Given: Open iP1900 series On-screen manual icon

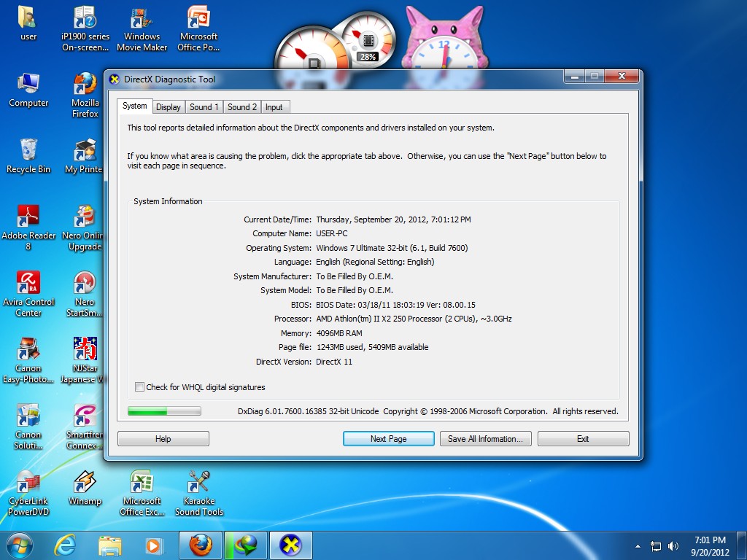Looking at the screenshot, I should 85,28.
